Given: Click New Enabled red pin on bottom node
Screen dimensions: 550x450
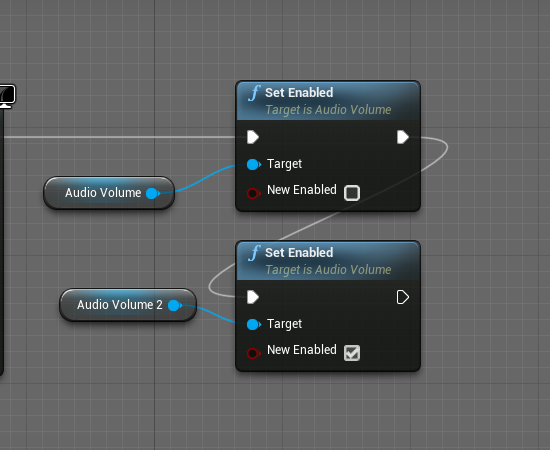Looking at the screenshot, I should (x=253, y=353).
